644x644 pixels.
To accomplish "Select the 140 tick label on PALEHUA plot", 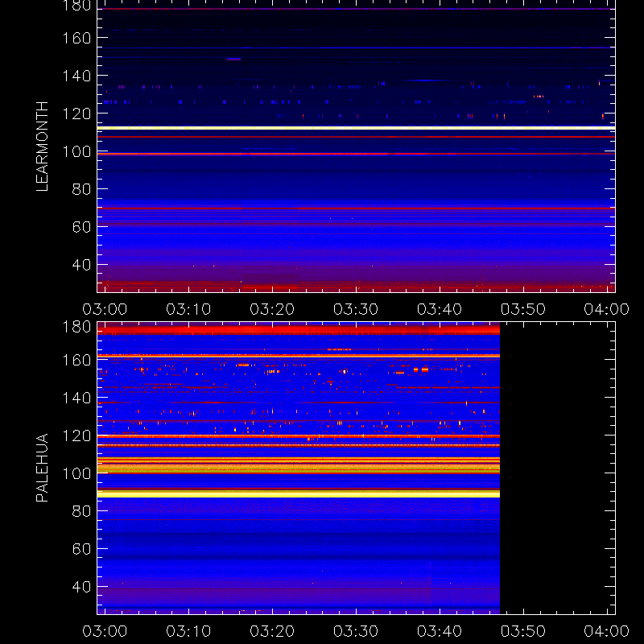I will [x=76, y=398].
